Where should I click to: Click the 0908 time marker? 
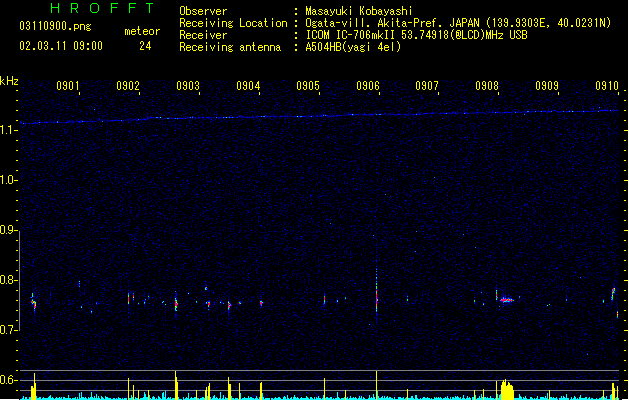pyautogui.click(x=487, y=86)
